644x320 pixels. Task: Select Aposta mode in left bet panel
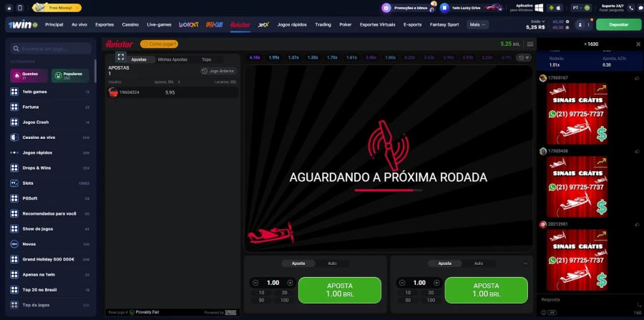point(298,263)
